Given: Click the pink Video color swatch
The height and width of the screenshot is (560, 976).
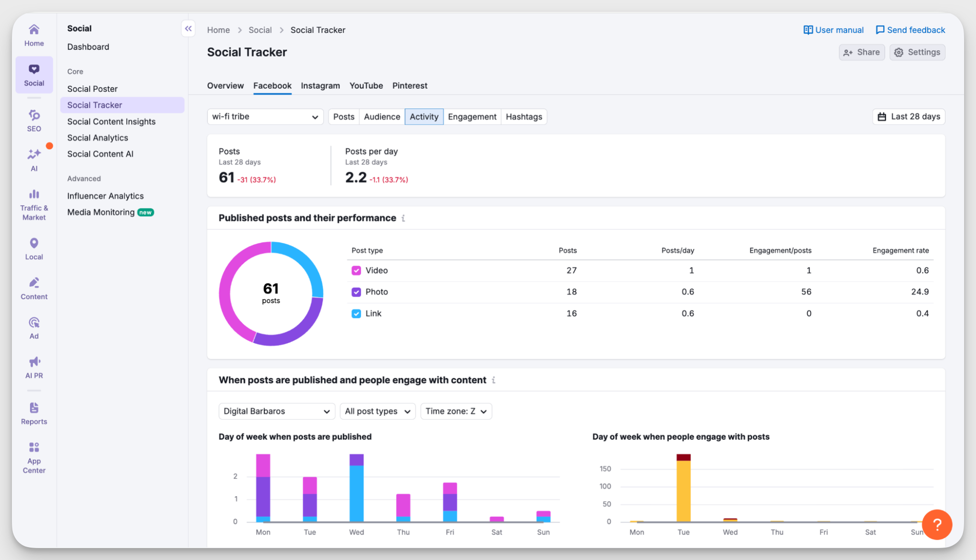Looking at the screenshot, I should point(356,270).
